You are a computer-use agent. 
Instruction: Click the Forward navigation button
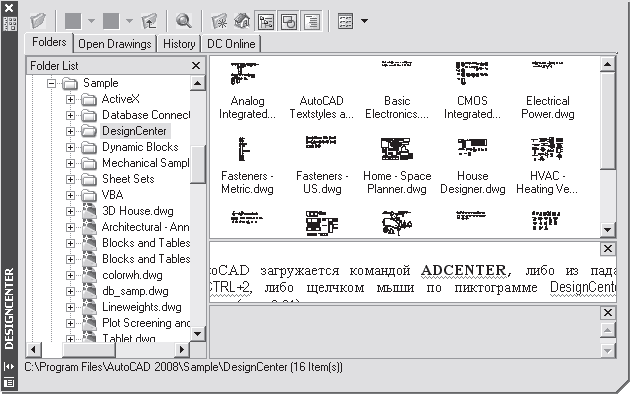tap(111, 21)
